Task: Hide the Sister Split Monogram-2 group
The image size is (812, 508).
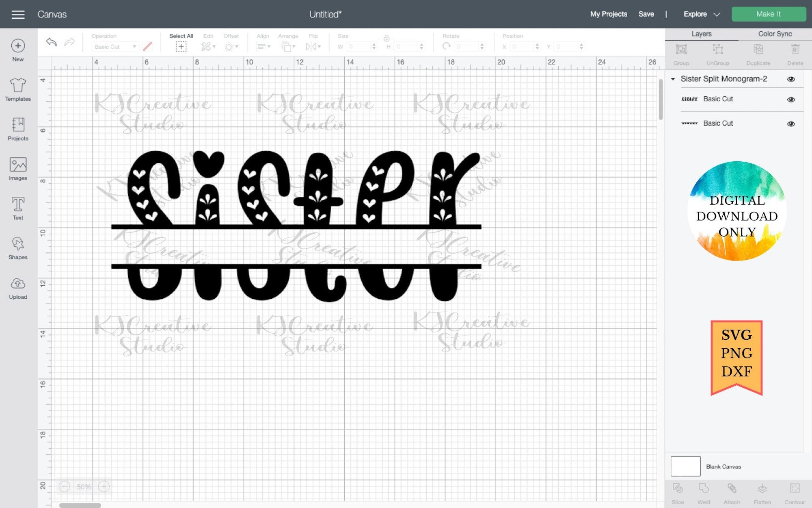Action: tap(791, 79)
